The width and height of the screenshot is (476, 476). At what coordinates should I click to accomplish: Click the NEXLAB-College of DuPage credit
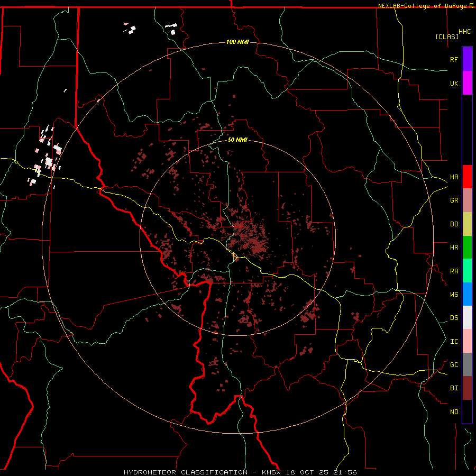pyautogui.click(x=422, y=6)
